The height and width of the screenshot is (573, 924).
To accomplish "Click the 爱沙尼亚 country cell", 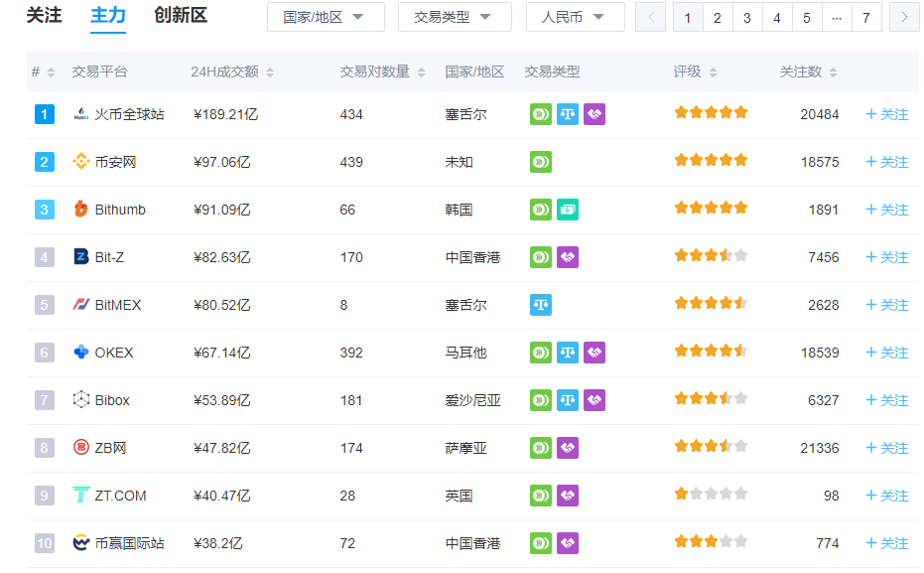I will click(472, 400).
